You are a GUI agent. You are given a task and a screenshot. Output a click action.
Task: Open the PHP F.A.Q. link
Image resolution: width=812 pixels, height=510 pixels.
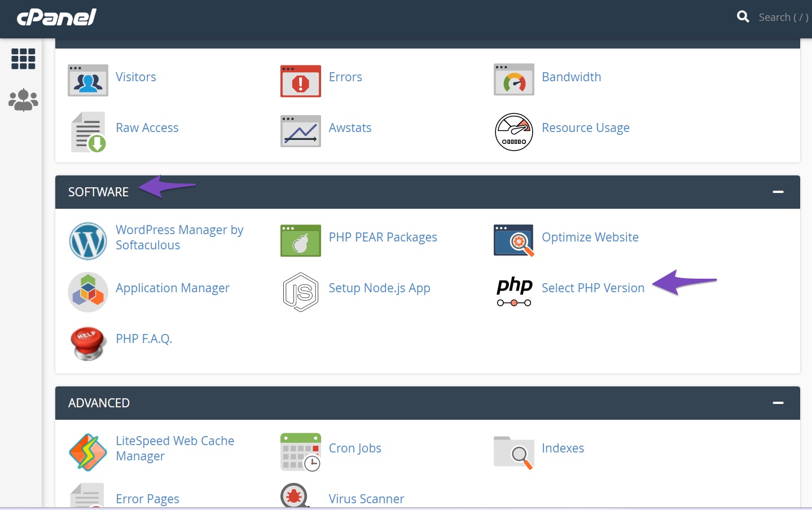coord(144,338)
